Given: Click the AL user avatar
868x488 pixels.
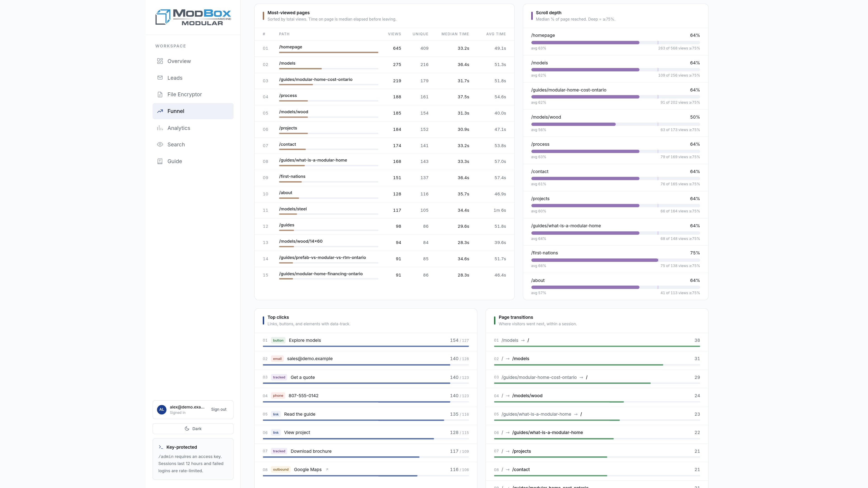Looking at the screenshot, I should pos(162,410).
